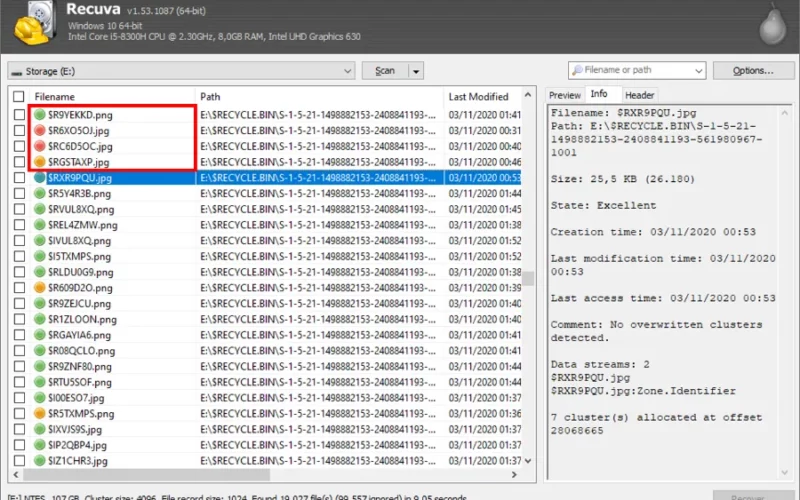Click the Info panel scroll-up arrow
Image resolution: width=800 pixels, height=500 pixels.
tap(785, 113)
